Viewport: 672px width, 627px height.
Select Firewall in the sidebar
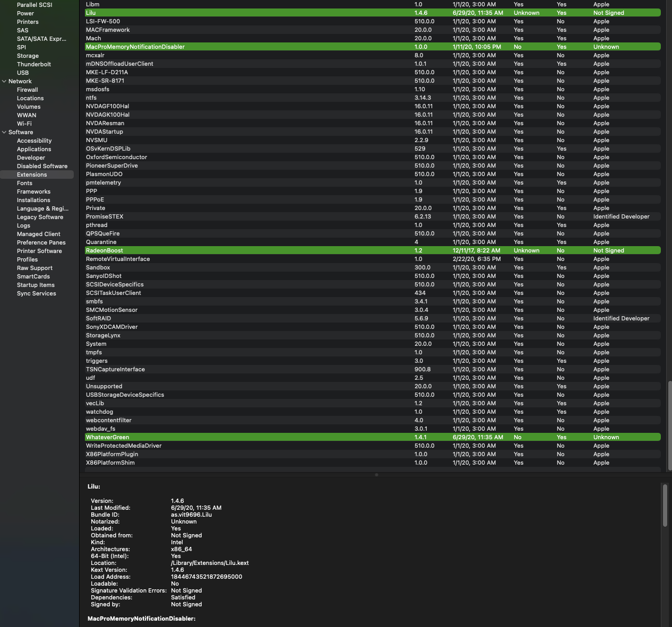[27, 90]
